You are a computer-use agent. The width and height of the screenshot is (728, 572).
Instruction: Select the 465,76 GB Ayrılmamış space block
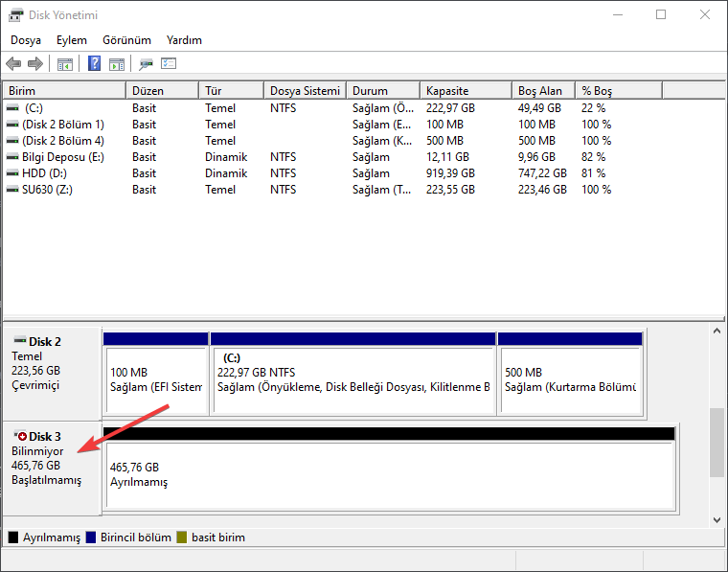390,469
